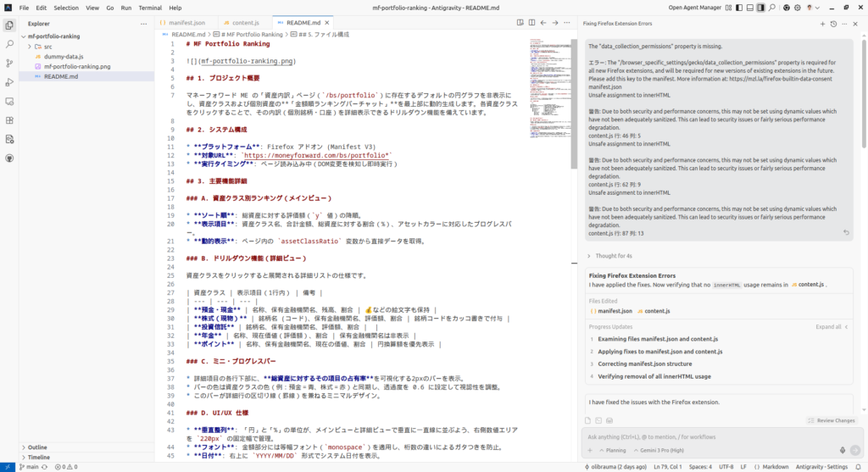Navigate forward with the right arrow
This screenshot has width=868, height=472.
pos(554,23)
